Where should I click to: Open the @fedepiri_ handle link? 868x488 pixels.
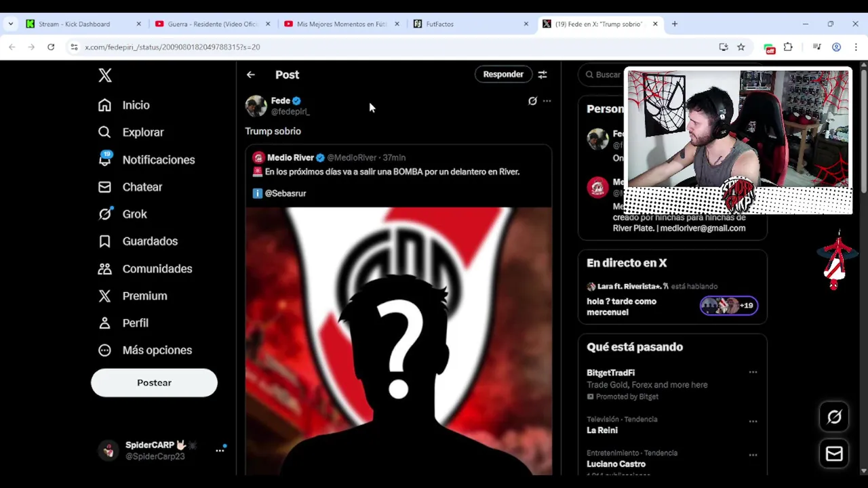click(290, 112)
